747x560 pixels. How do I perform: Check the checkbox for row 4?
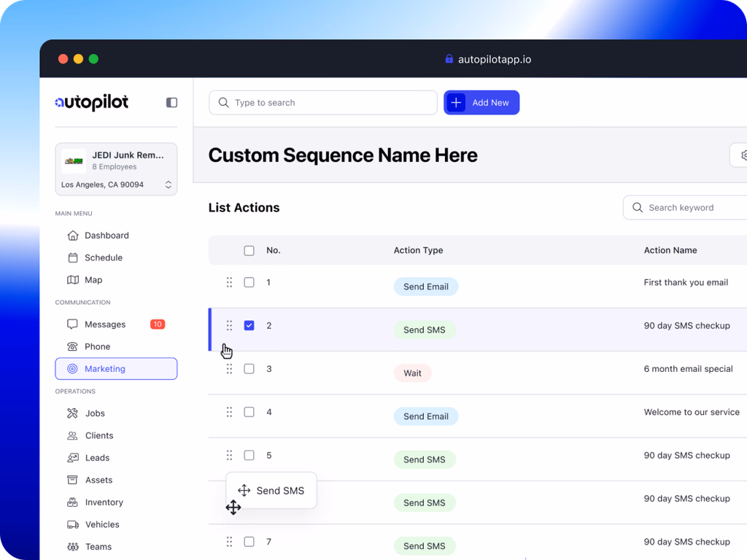pos(249,412)
